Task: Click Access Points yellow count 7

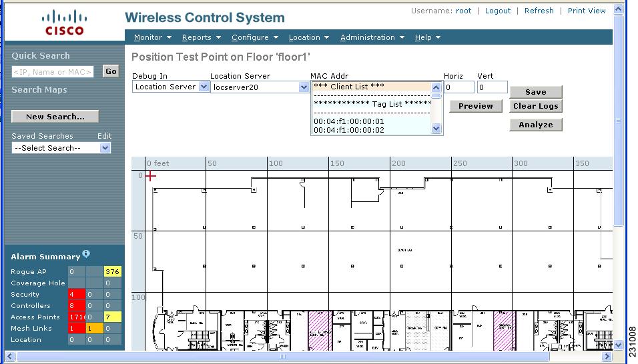Action: [x=112, y=317]
